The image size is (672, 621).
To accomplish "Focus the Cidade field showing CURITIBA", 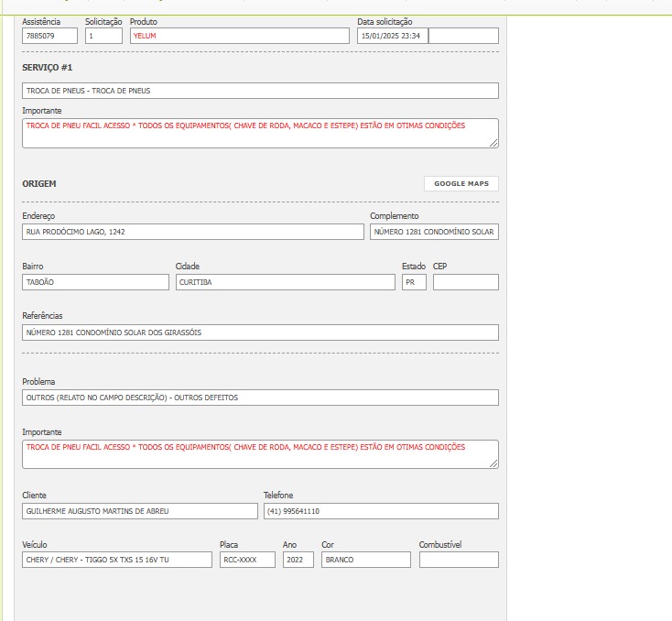I will point(285,282).
